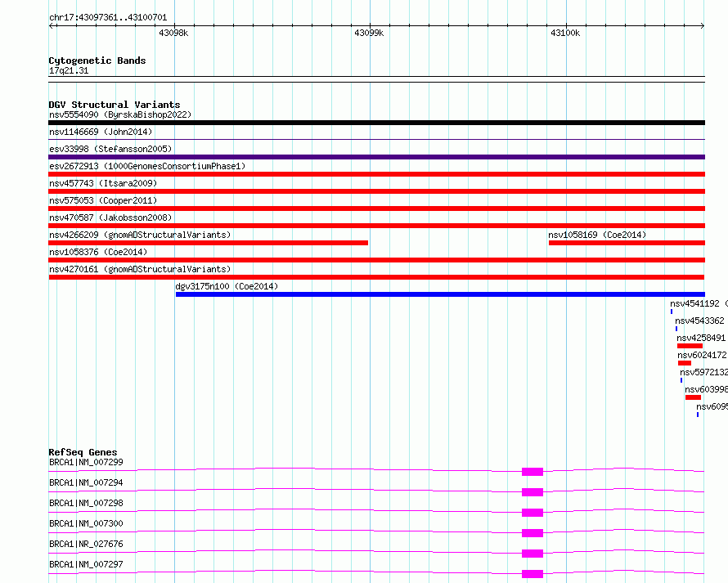Open the nsv575053 (Cooper2011) variant label
Viewport: 728px width, 583px height.
[x=103, y=200]
